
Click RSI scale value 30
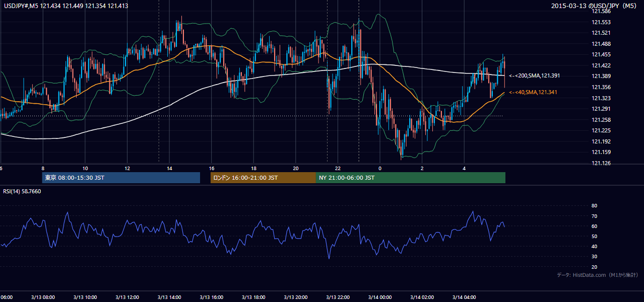click(594, 257)
